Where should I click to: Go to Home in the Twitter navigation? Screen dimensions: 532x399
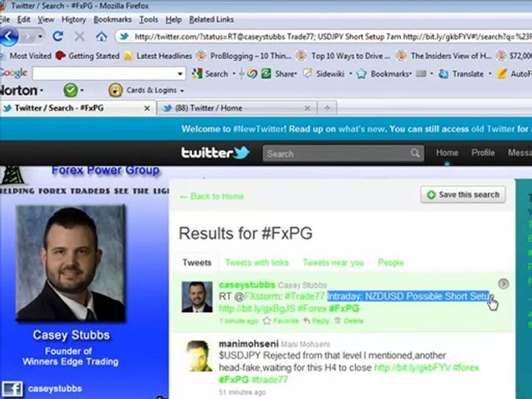point(447,153)
